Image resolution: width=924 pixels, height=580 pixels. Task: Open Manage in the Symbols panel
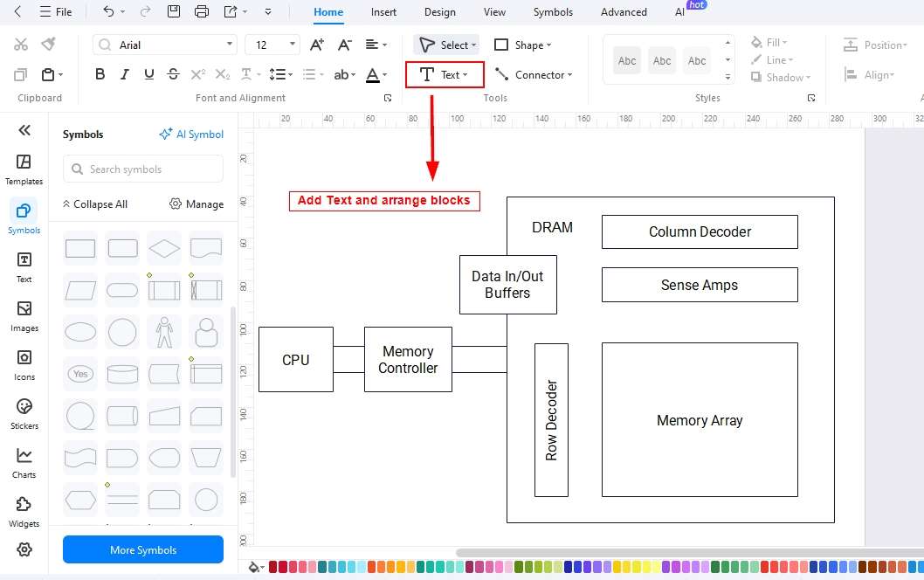point(196,204)
